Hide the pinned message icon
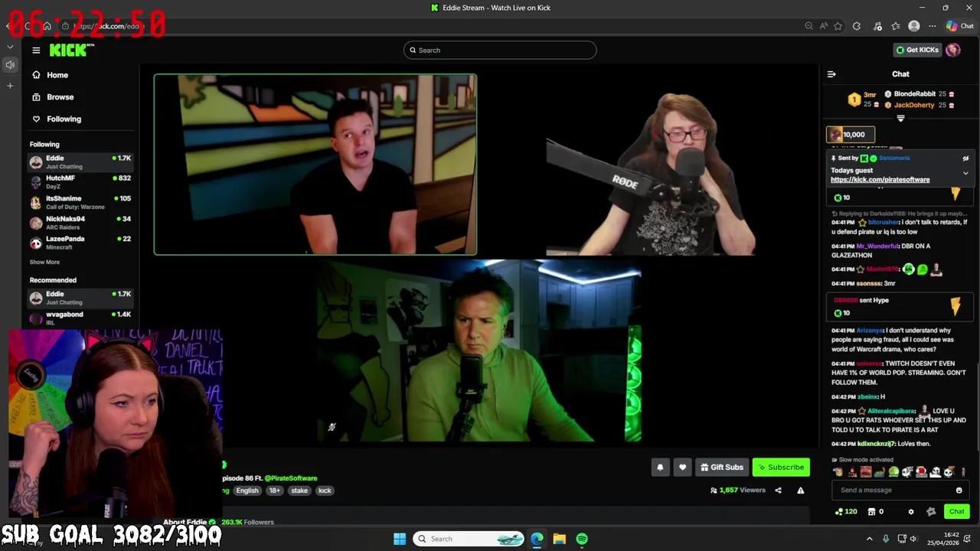 point(965,158)
